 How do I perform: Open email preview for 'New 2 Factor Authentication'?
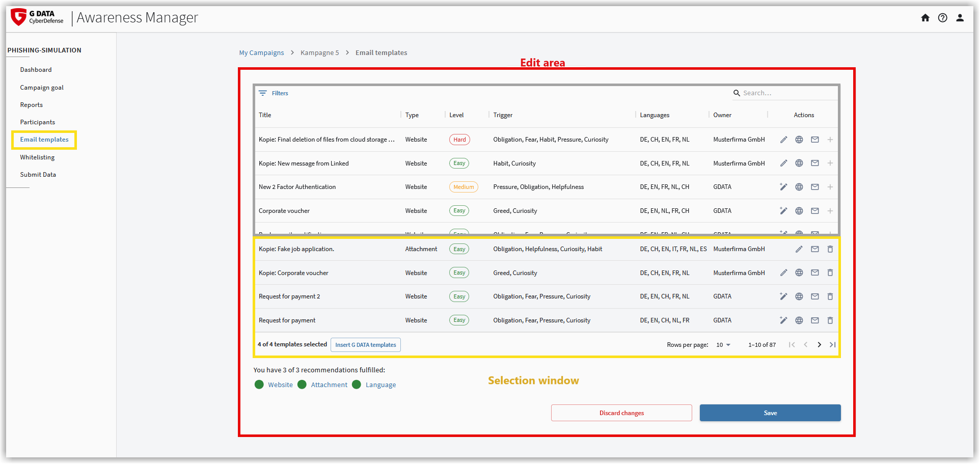tap(815, 187)
